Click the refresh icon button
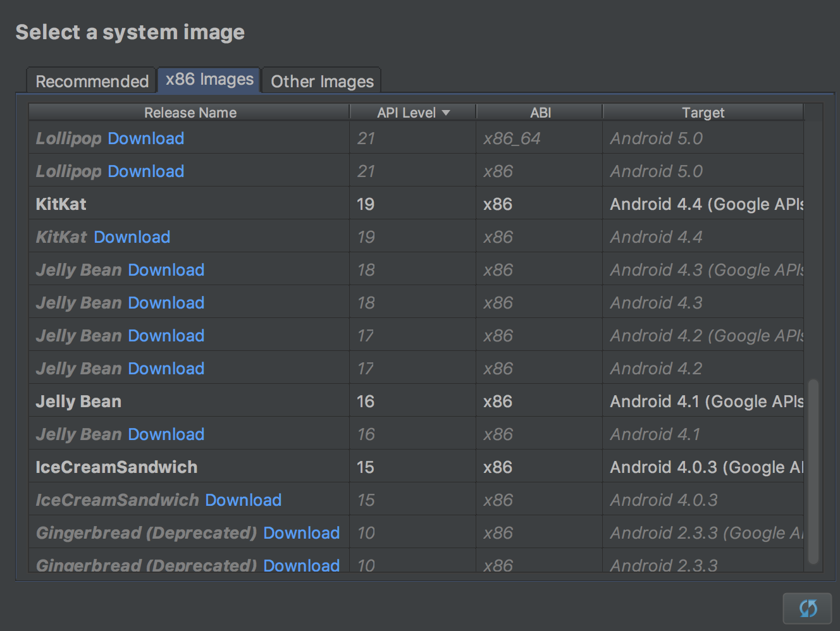840x631 pixels. [x=807, y=609]
